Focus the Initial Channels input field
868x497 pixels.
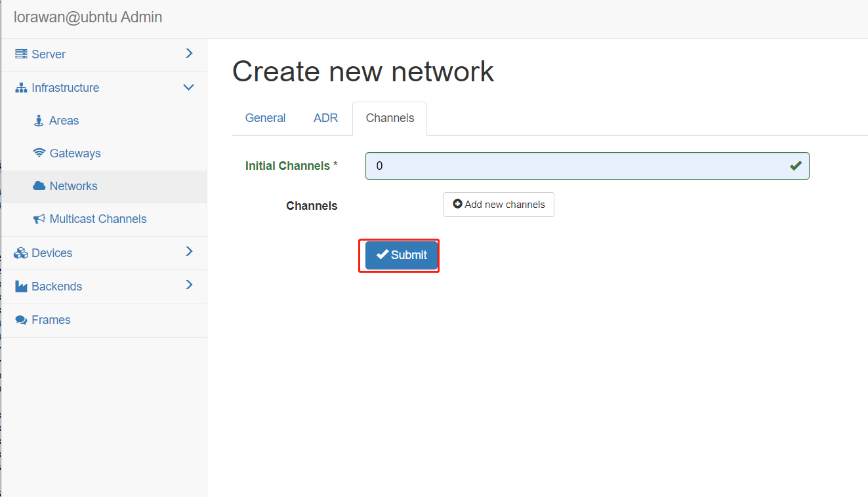pyautogui.click(x=587, y=166)
